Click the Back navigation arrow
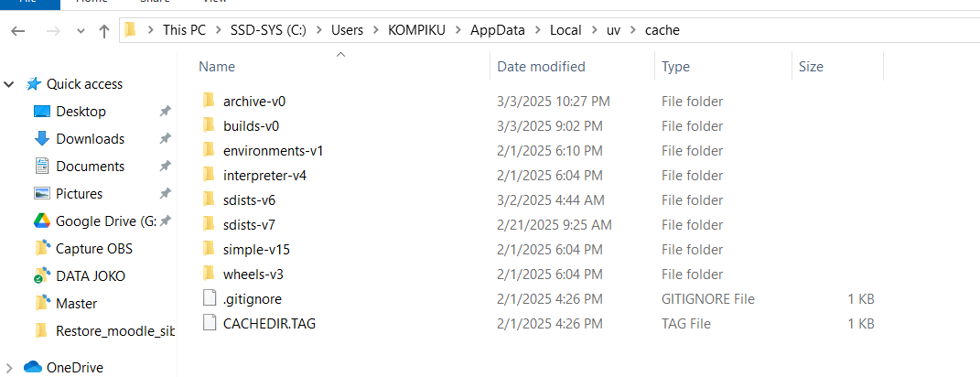This screenshot has height=377, width=980. (18, 30)
